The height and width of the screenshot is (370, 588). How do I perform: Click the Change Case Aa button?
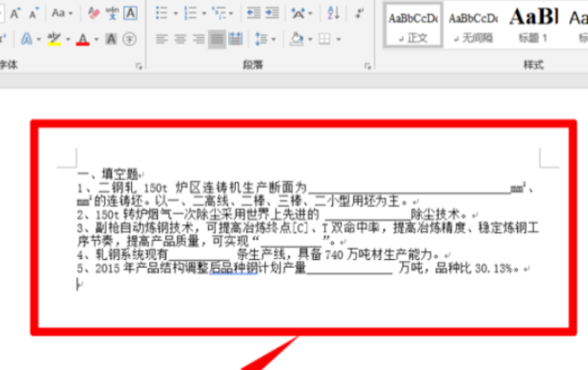coord(58,14)
